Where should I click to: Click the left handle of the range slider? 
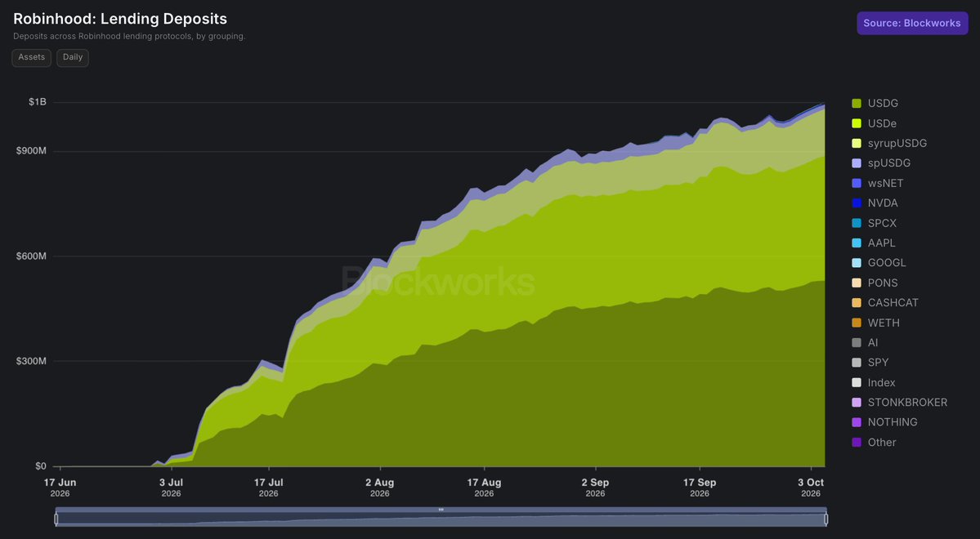click(x=56, y=519)
